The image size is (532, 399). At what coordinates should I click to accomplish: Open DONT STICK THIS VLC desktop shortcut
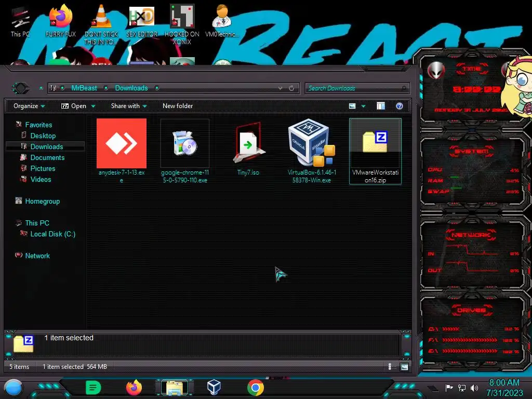101,24
